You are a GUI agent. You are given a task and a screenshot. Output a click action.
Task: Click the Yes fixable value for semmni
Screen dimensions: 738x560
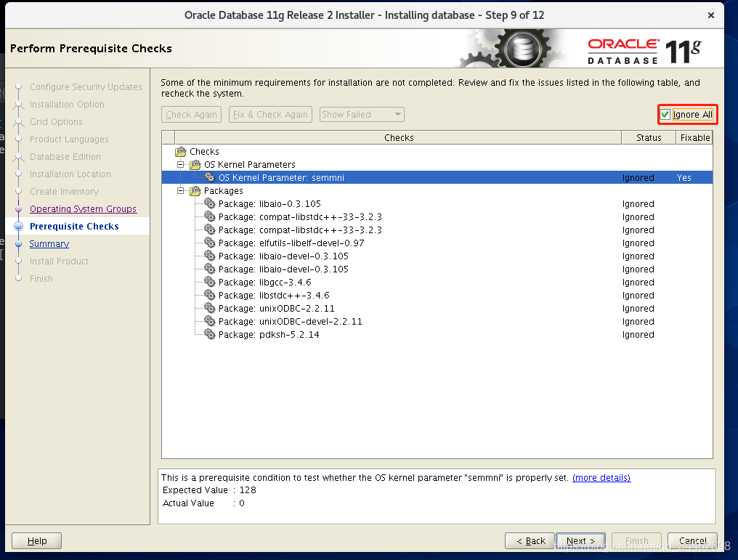(684, 177)
